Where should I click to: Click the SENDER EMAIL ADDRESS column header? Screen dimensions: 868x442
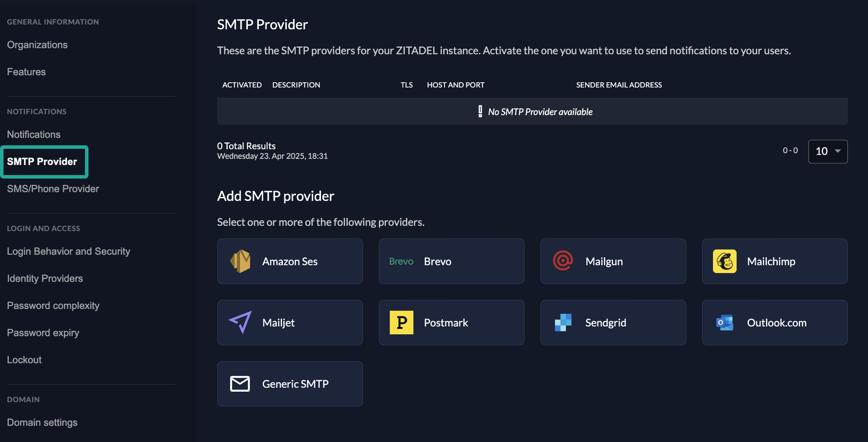[619, 85]
